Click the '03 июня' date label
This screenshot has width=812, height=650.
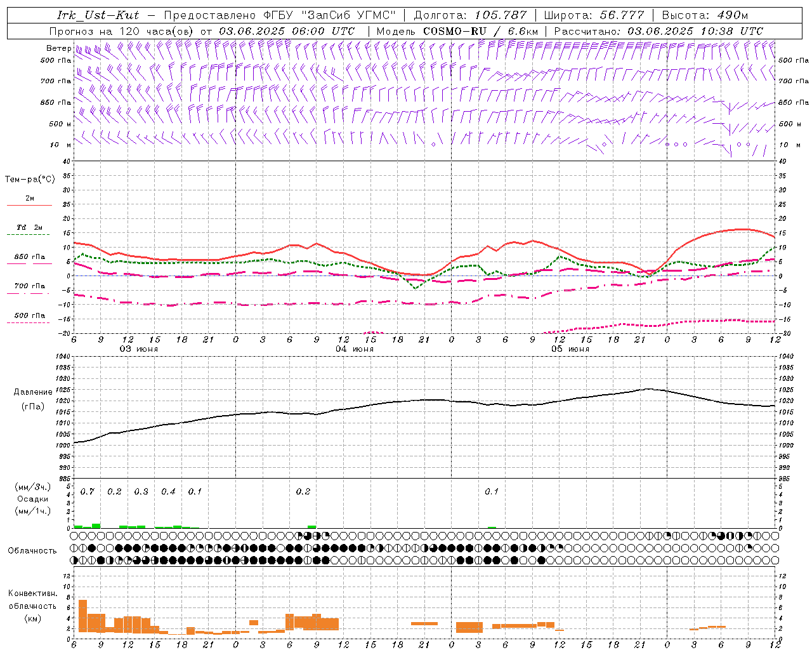click(x=139, y=349)
